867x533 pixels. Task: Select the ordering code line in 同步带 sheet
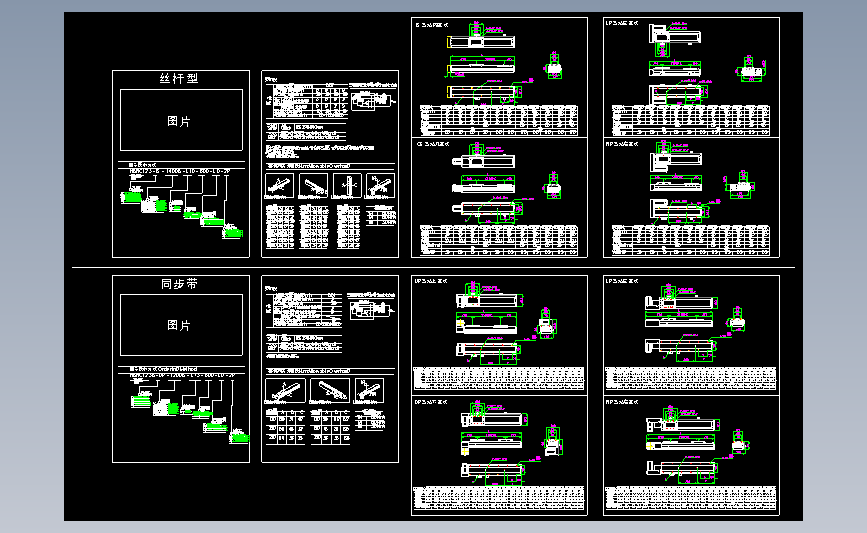click(x=182, y=376)
